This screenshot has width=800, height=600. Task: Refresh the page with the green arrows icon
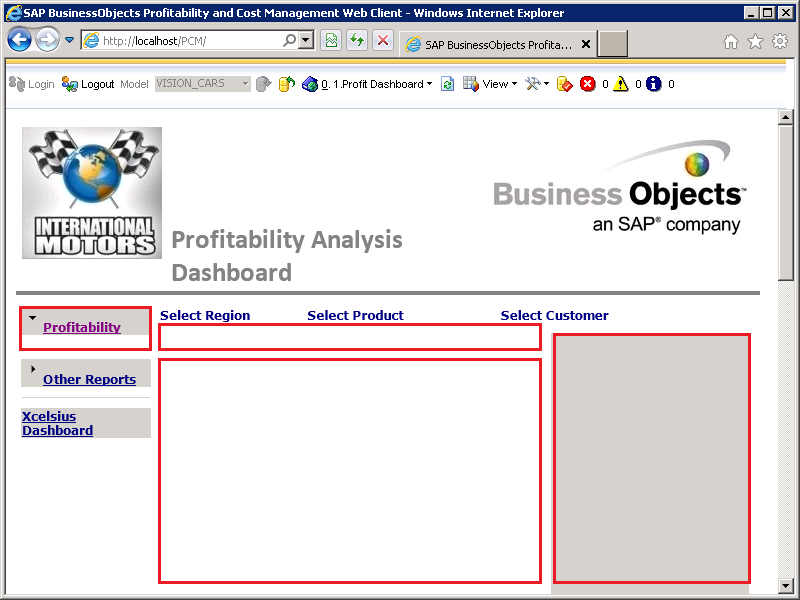357,40
